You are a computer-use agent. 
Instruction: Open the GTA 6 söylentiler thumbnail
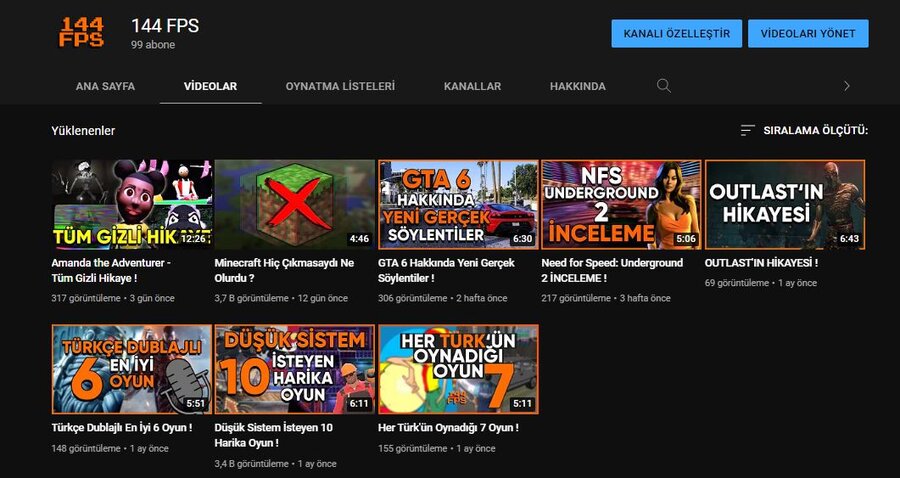tap(458, 204)
